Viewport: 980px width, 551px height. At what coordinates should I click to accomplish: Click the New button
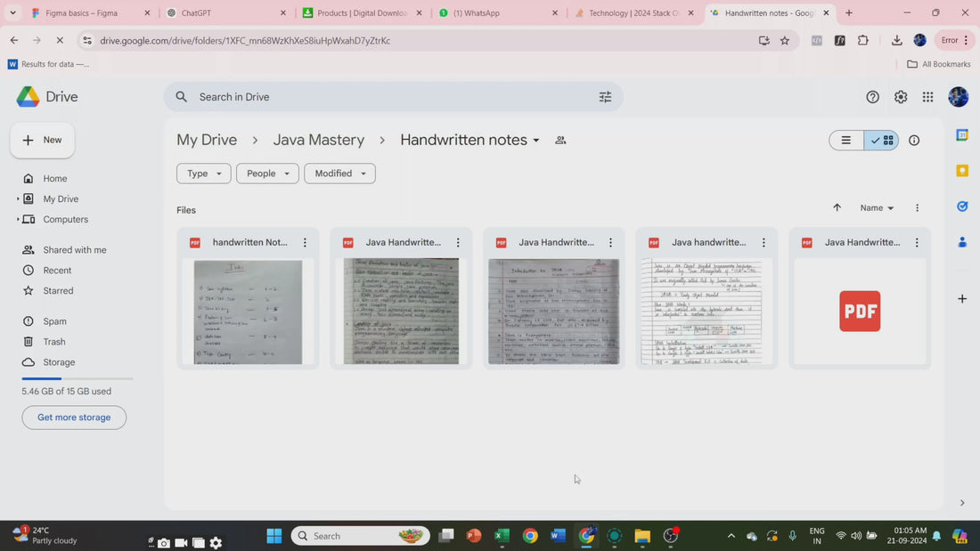click(x=43, y=140)
